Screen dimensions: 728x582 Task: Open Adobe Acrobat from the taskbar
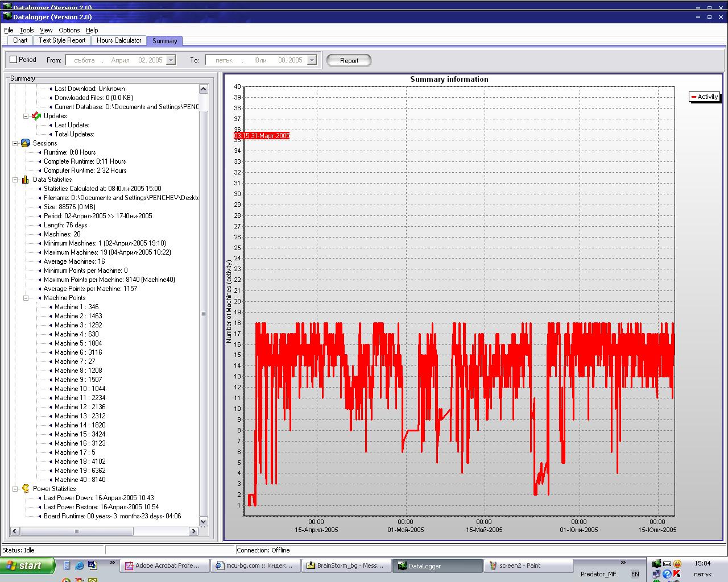coord(163,566)
